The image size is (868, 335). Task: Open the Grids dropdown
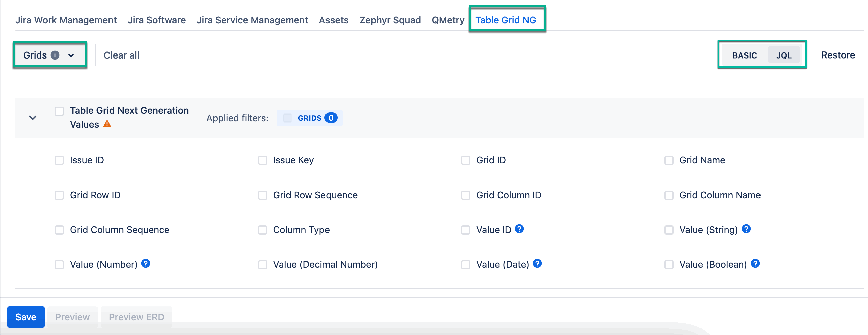[71, 55]
